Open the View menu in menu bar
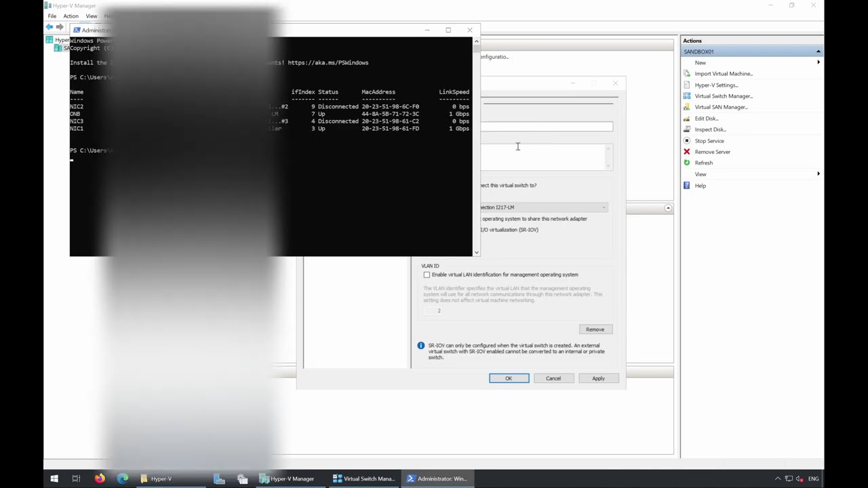The height and width of the screenshot is (488, 868). [92, 16]
